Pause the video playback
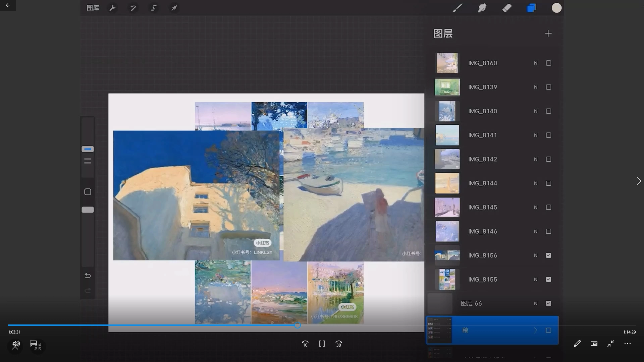The width and height of the screenshot is (644, 362). click(x=322, y=344)
